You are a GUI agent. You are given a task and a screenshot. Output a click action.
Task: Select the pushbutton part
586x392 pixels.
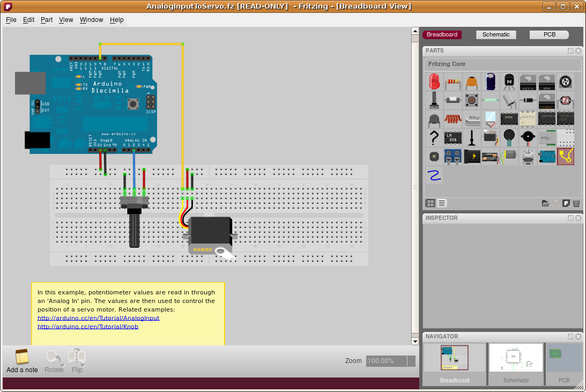(472, 100)
